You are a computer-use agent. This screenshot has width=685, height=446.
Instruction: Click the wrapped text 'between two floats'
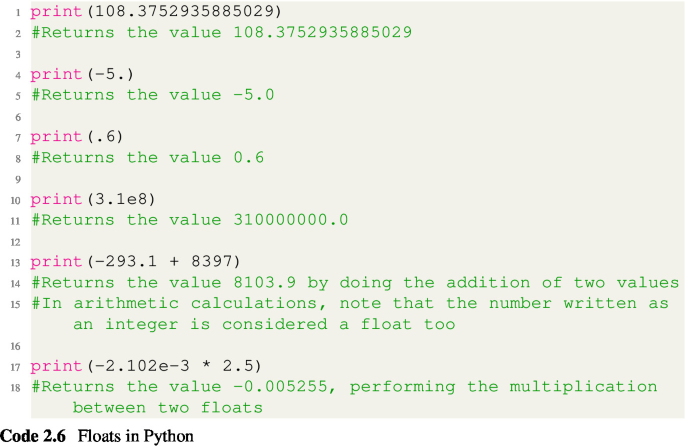click(168, 408)
